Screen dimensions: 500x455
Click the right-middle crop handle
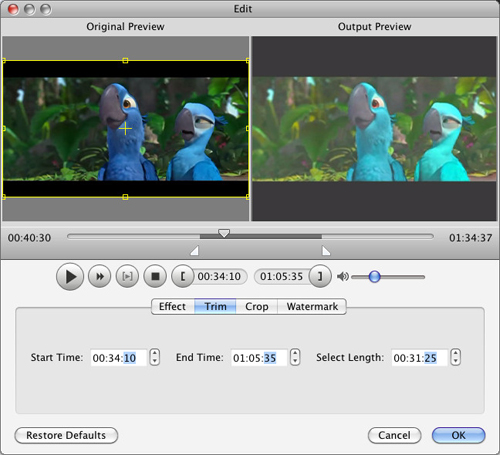tap(247, 129)
